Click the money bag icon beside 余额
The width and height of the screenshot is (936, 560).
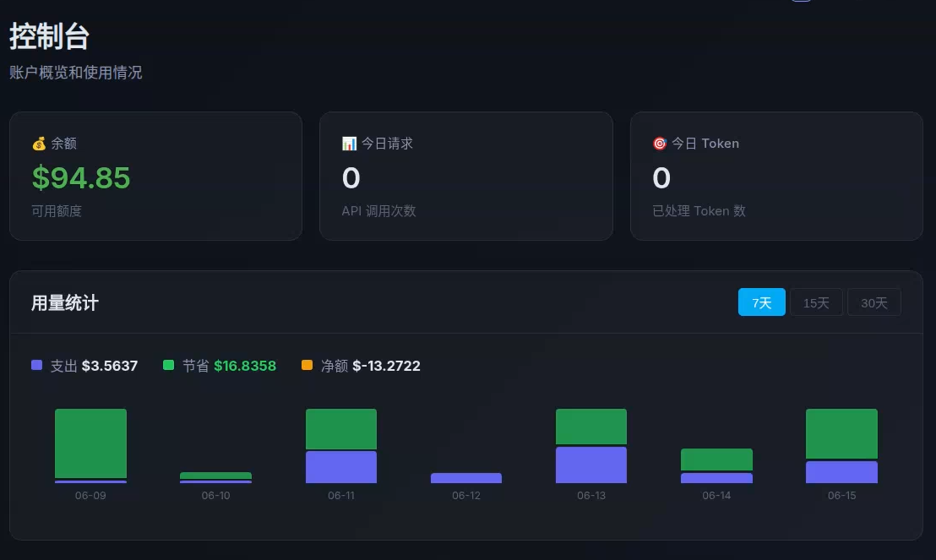tap(39, 144)
